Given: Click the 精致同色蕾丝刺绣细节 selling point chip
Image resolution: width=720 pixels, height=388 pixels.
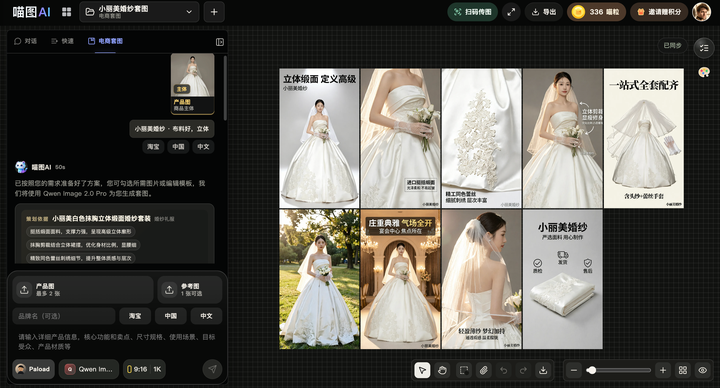Looking at the screenshot, I should pyautogui.click(x=81, y=258).
